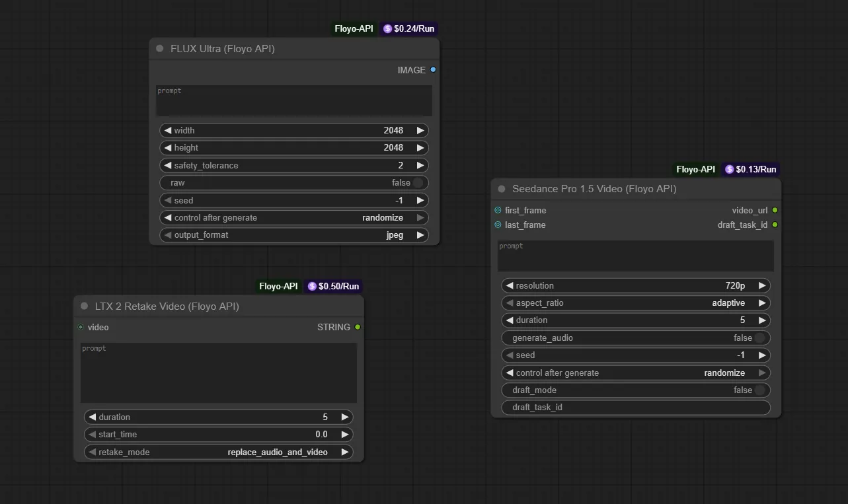The width and height of the screenshot is (848, 504).
Task: Click the draft_task_id input field
Action: 636,407
